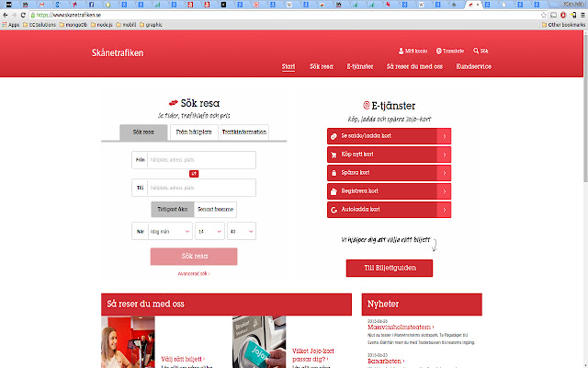
Task: Open the Other bookmarks folder
Action: 563,25
